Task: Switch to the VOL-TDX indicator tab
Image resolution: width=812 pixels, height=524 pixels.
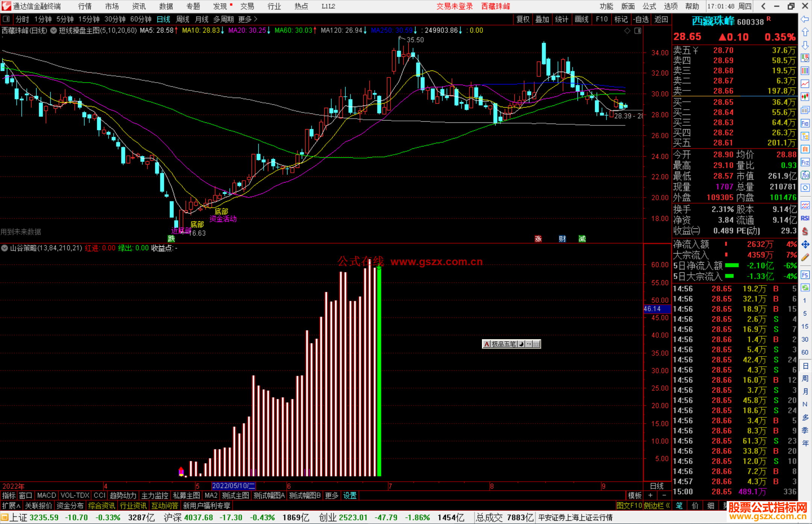Action: (x=75, y=495)
